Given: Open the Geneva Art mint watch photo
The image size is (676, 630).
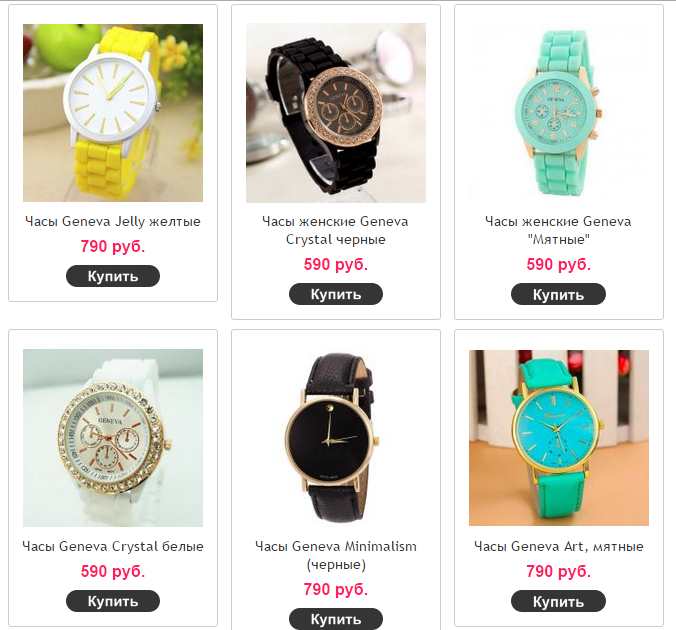Looking at the screenshot, I should 559,438.
